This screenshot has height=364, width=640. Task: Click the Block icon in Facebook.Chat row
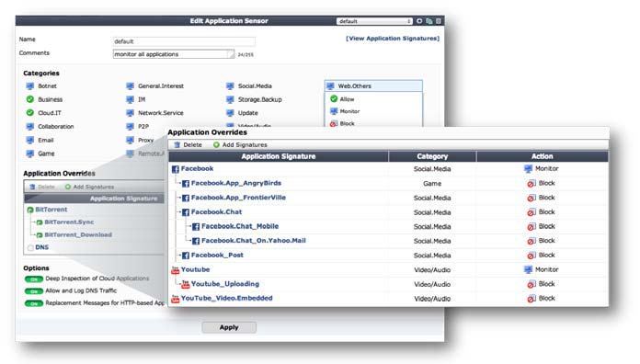531,212
